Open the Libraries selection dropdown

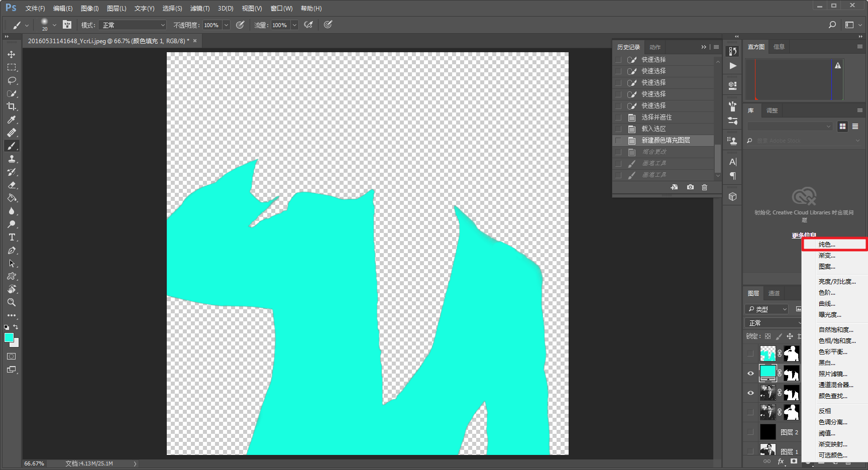[x=790, y=127]
